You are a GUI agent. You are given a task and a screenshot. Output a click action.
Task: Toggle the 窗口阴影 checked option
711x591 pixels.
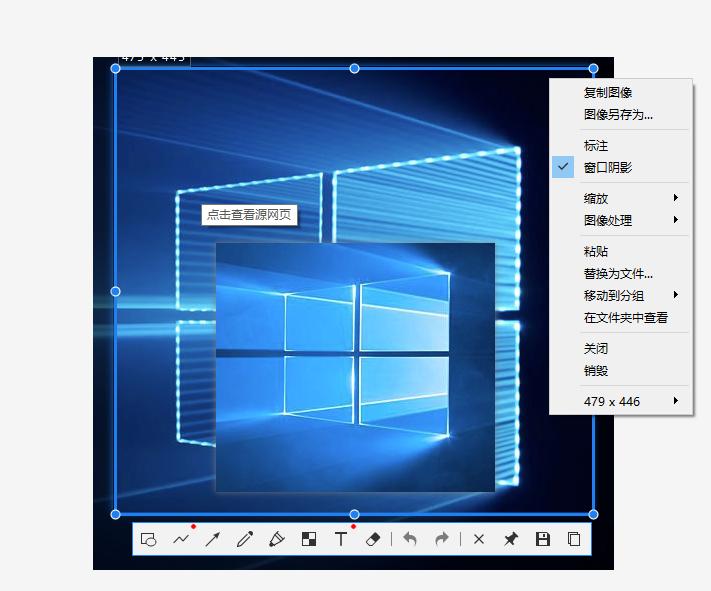tap(621, 168)
